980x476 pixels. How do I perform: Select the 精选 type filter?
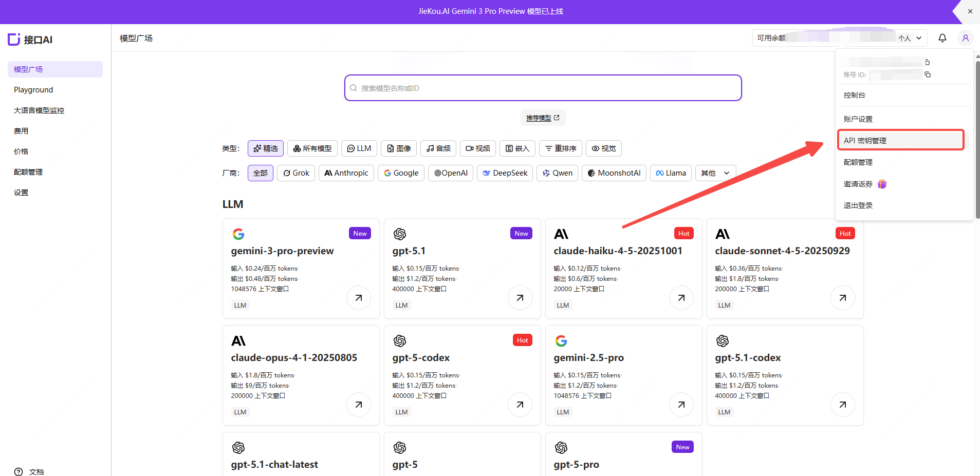pyautogui.click(x=266, y=148)
